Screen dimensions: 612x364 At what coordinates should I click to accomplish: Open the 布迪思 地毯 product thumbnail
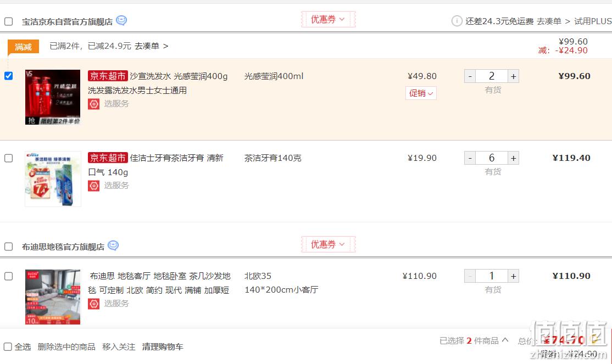(53, 297)
